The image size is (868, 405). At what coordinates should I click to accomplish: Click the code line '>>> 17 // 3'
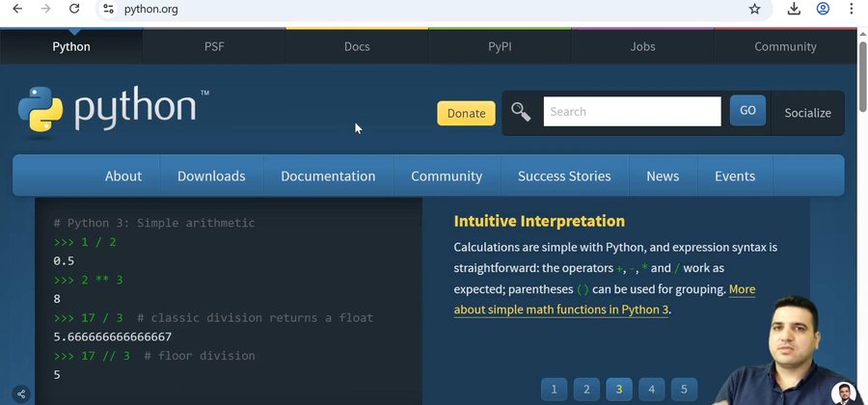click(x=92, y=356)
